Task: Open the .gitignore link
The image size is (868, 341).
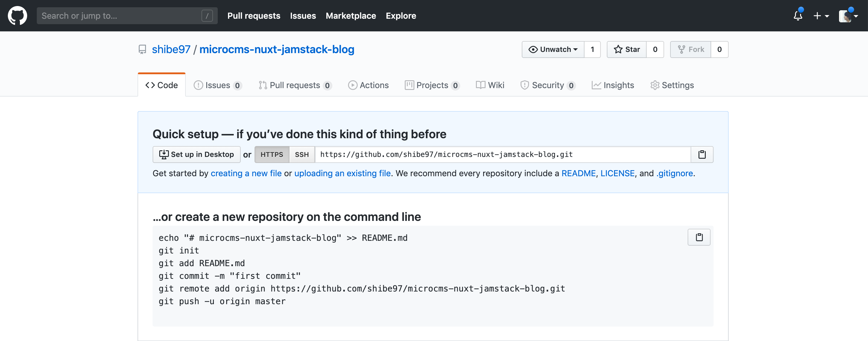Action: [674, 174]
